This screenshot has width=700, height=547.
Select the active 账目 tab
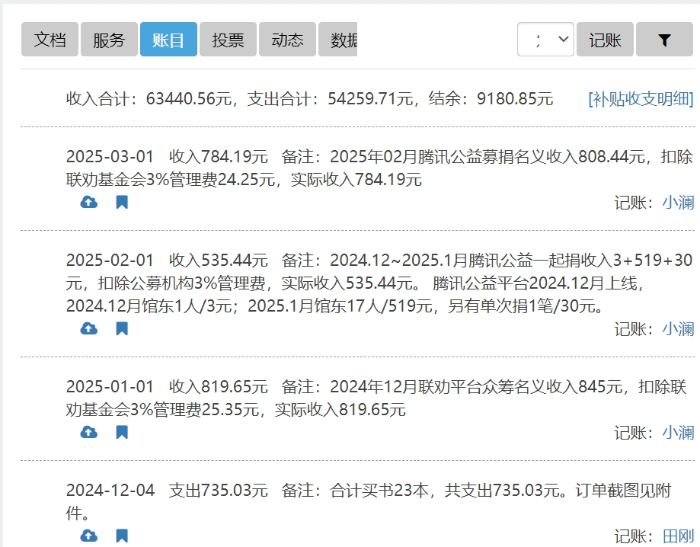(168, 40)
